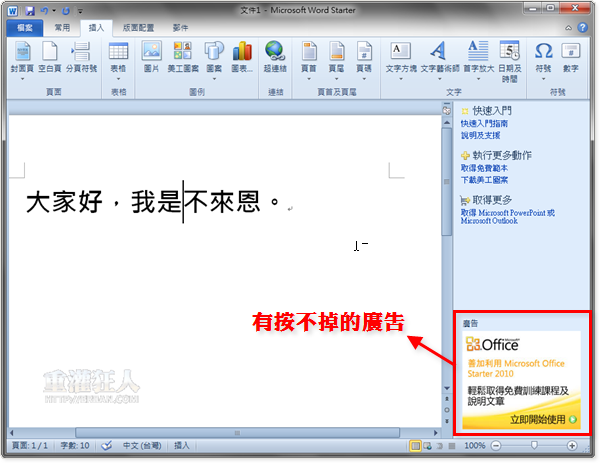Open the 快速入門指南 link
The image size is (600, 463).
(x=484, y=123)
